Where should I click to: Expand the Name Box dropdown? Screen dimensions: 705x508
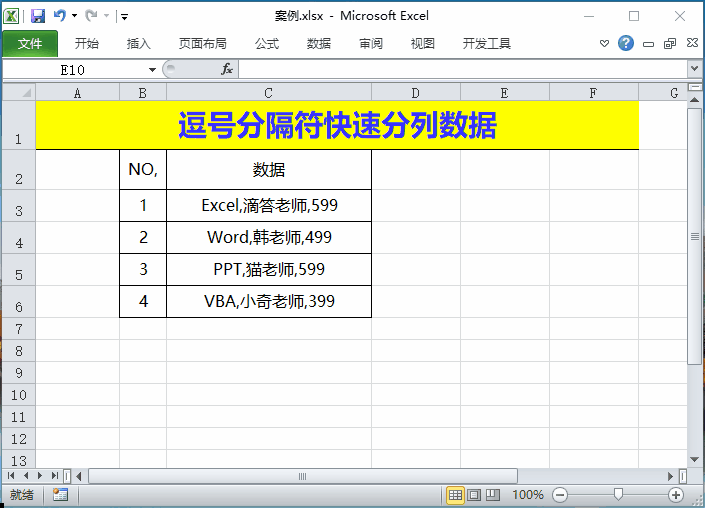[153, 69]
